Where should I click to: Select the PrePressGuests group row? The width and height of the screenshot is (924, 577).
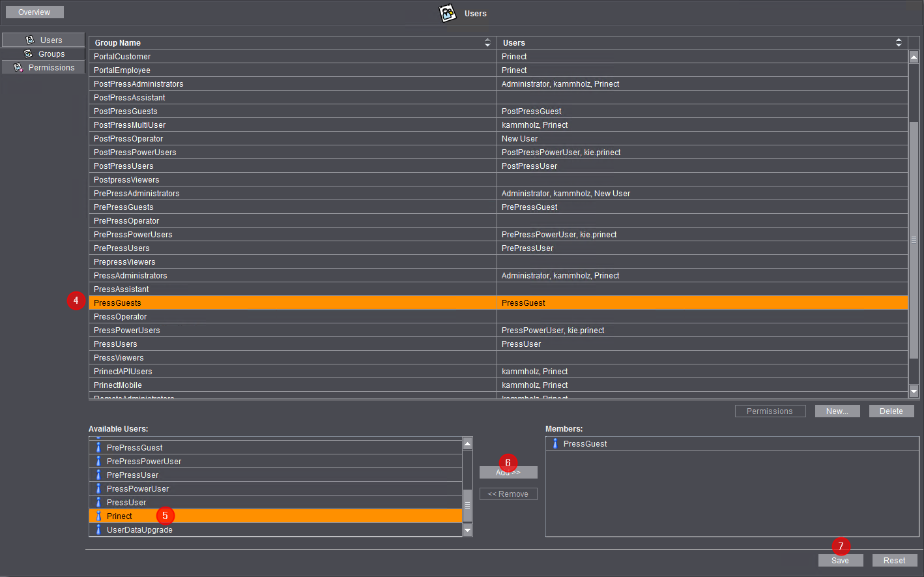498,207
